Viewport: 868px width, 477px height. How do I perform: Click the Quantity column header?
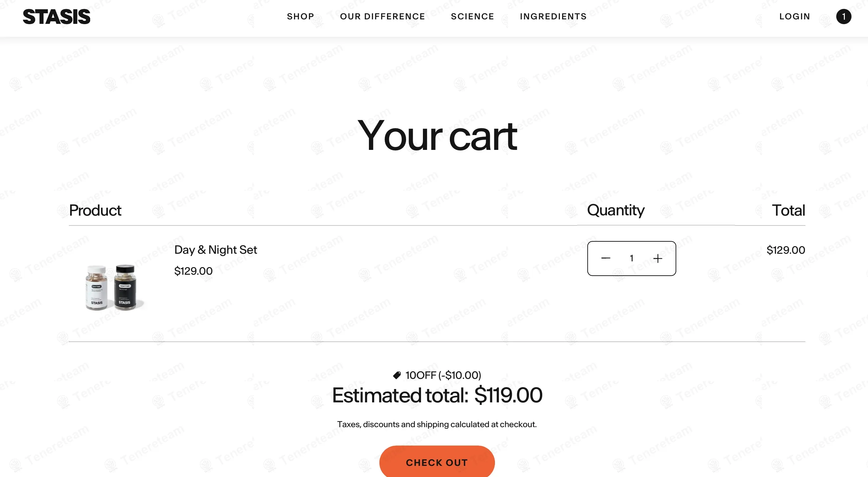pos(616,210)
